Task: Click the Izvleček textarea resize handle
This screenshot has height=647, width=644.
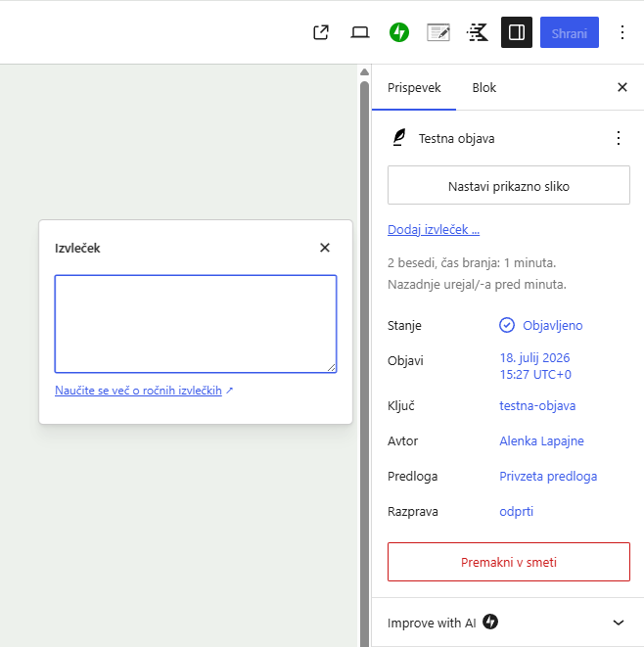Action: coord(331,367)
